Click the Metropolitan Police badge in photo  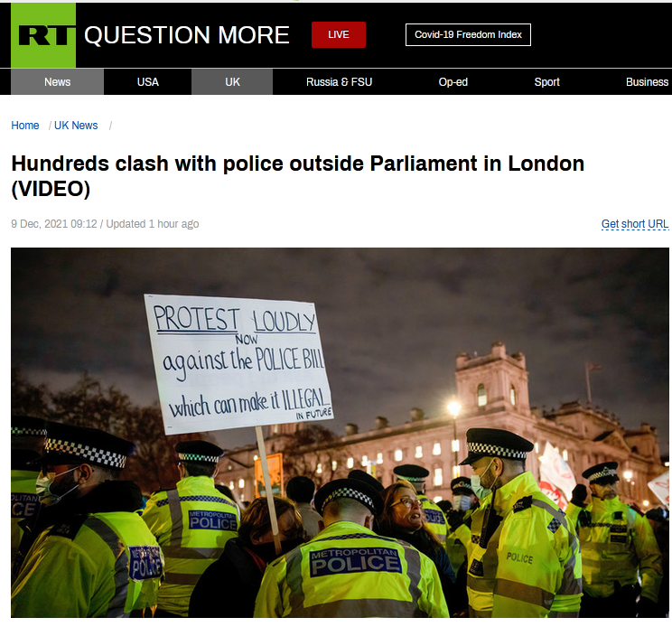355,562
